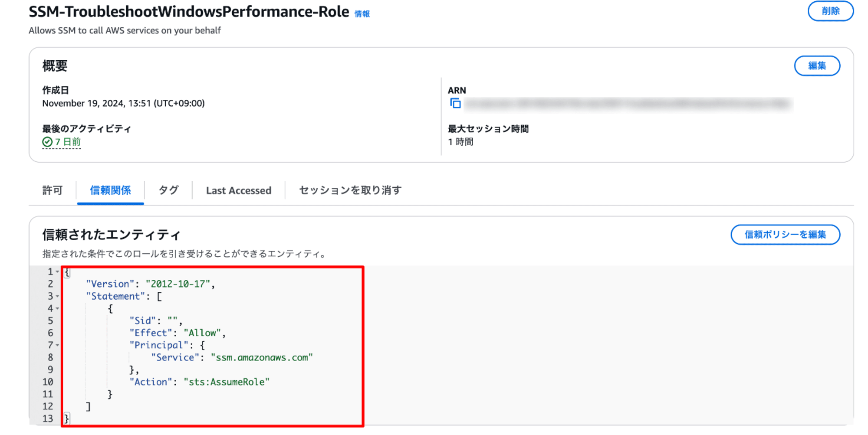
Task: Collapse the JSON fold arrow on line 1
Action: 57,272
